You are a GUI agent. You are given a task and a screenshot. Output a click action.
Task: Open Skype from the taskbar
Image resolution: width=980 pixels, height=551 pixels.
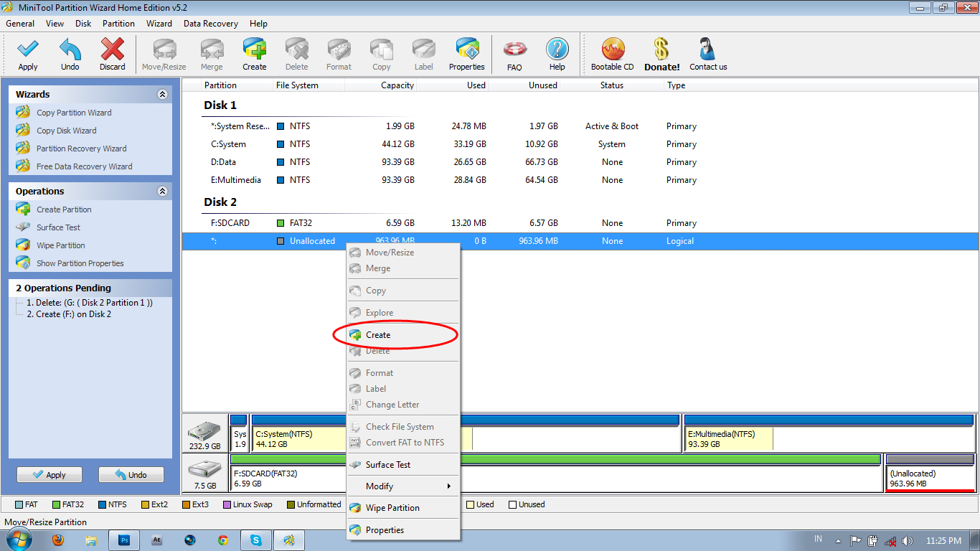256,540
